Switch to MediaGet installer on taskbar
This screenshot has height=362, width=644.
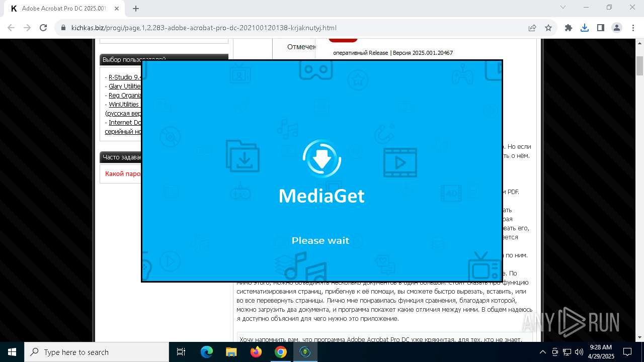[305, 352]
